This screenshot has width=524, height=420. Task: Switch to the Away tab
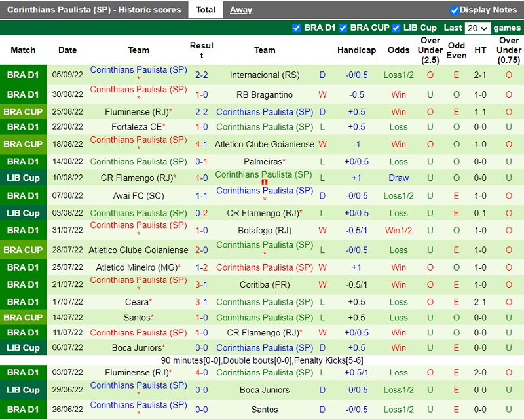[240, 10]
